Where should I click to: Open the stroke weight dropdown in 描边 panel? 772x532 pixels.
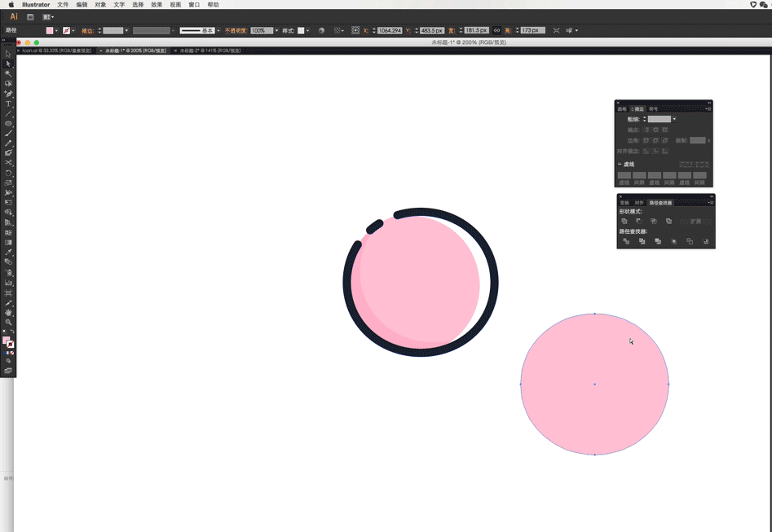(674, 119)
